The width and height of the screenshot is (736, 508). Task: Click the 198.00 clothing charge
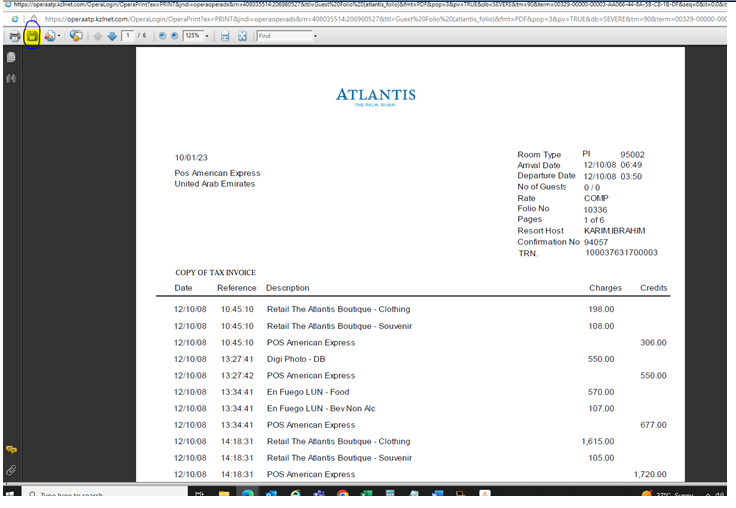pos(601,309)
